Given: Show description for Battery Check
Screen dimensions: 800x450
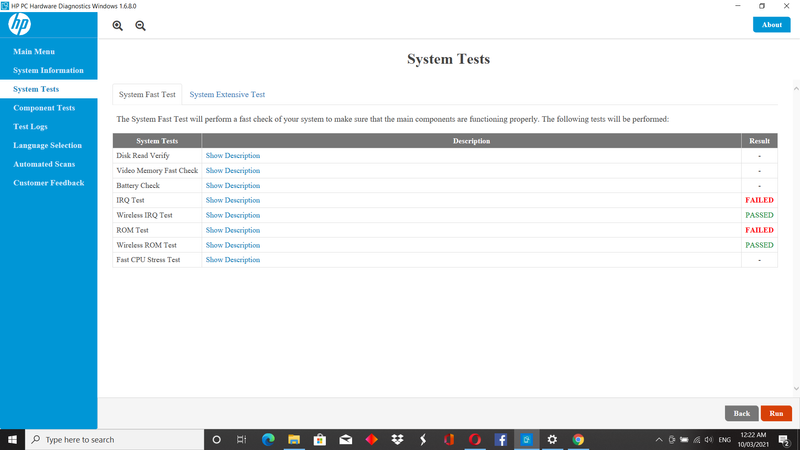Looking at the screenshot, I should 233,185.
